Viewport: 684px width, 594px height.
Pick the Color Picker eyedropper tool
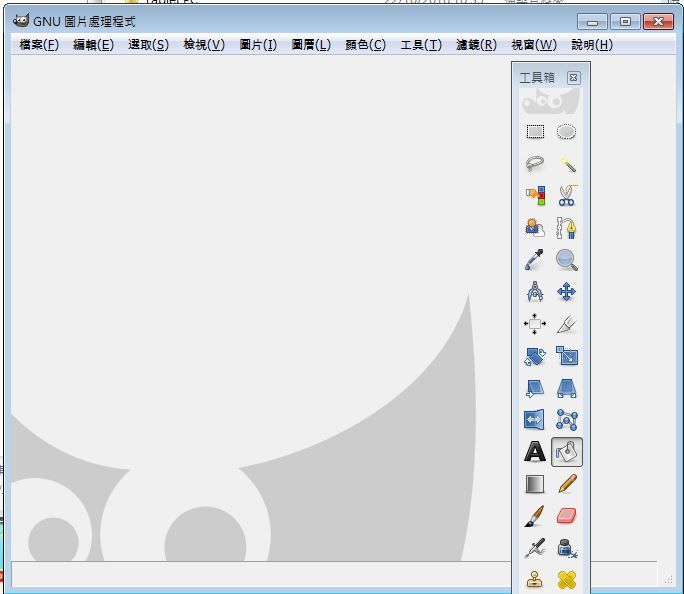(535, 260)
